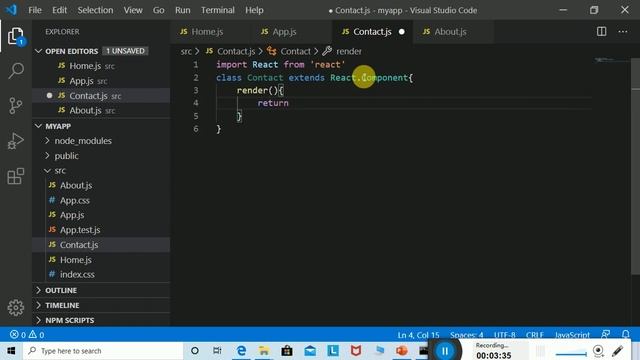Viewport: 640px width, 360px height.
Task: Click the errors and warnings status indicator
Action: 27,335
